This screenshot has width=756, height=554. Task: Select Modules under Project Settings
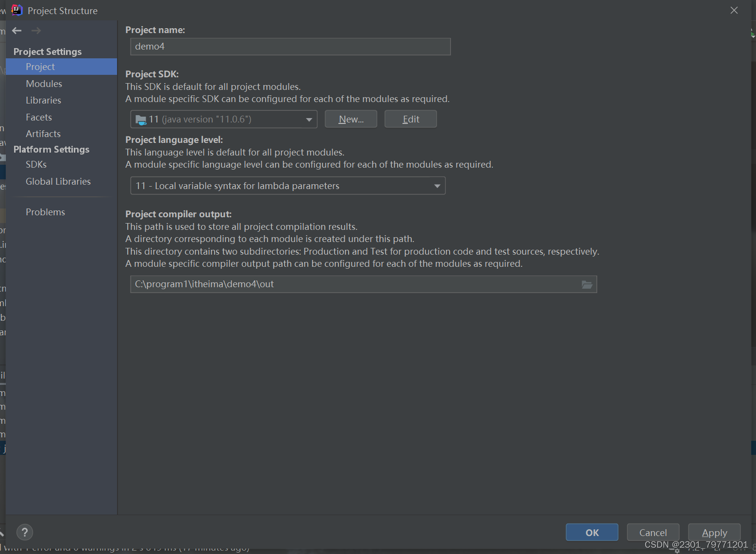[x=44, y=83]
